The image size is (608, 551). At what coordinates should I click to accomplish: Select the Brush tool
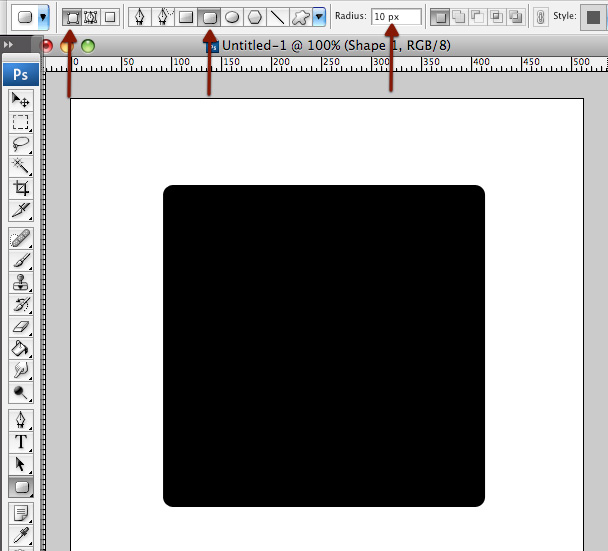pyautogui.click(x=21, y=260)
